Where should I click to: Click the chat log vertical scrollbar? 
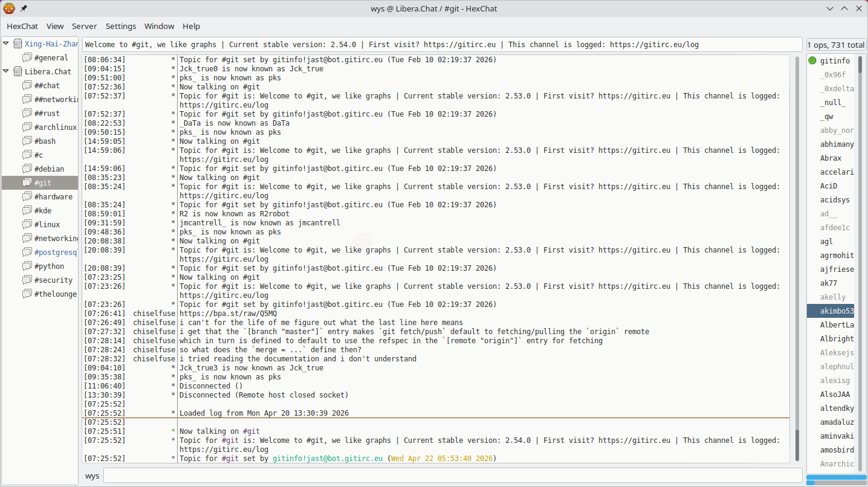(797, 443)
